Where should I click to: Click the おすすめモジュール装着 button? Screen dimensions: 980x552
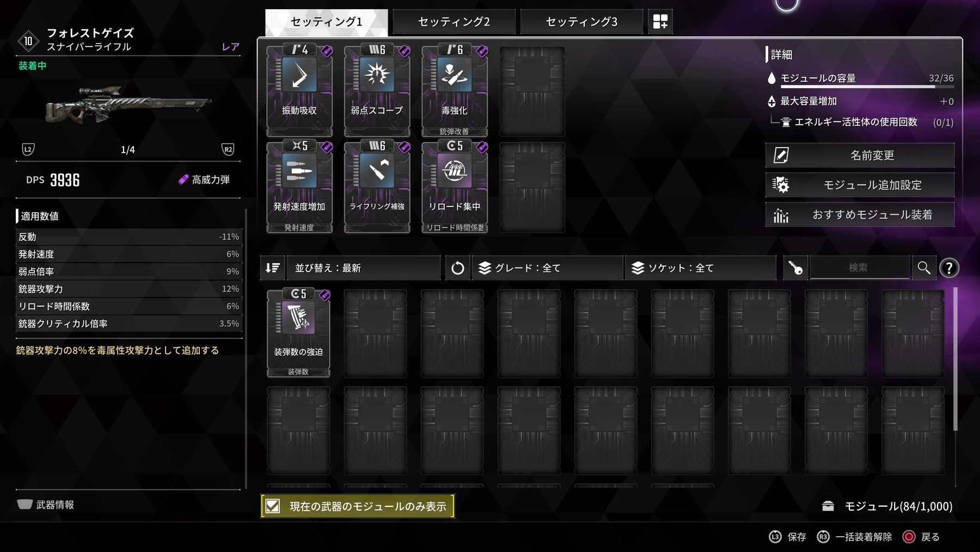860,215
